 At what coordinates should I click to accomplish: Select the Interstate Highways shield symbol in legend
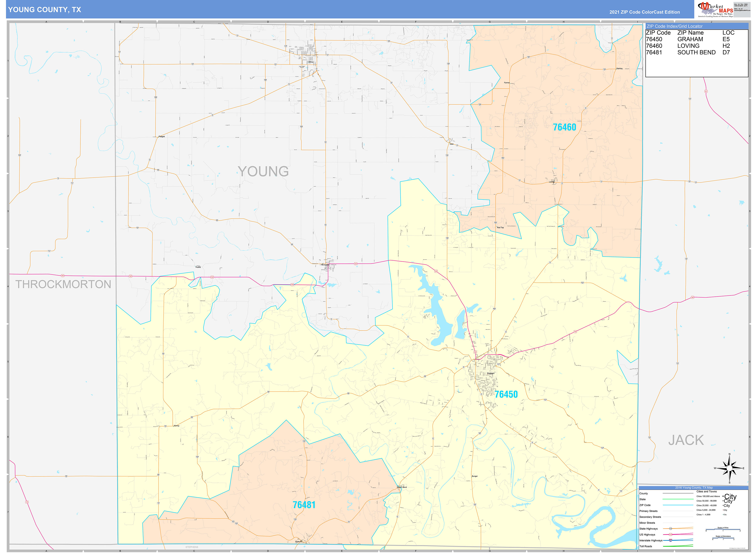[x=671, y=541]
